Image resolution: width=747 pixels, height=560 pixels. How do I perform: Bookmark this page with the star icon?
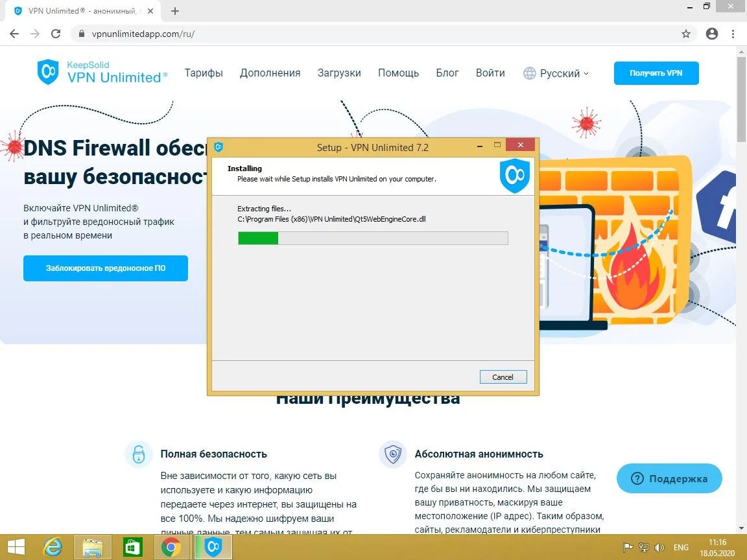[685, 34]
